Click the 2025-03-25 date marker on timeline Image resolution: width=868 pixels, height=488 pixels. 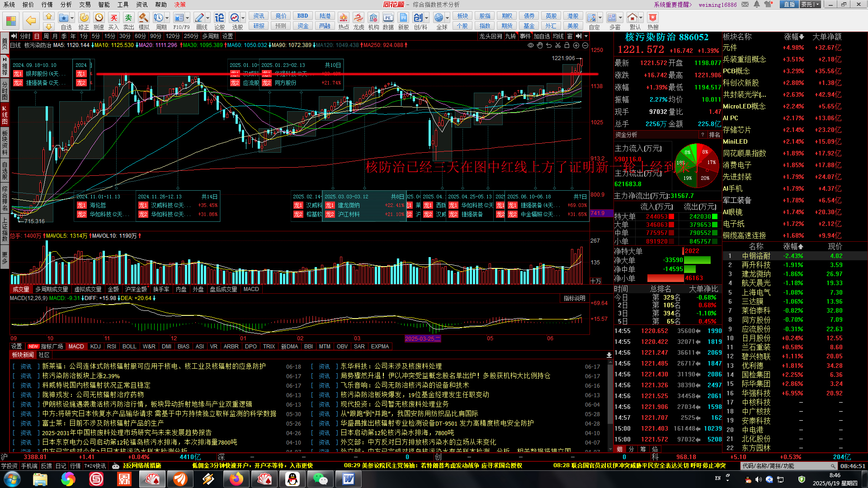(x=423, y=338)
